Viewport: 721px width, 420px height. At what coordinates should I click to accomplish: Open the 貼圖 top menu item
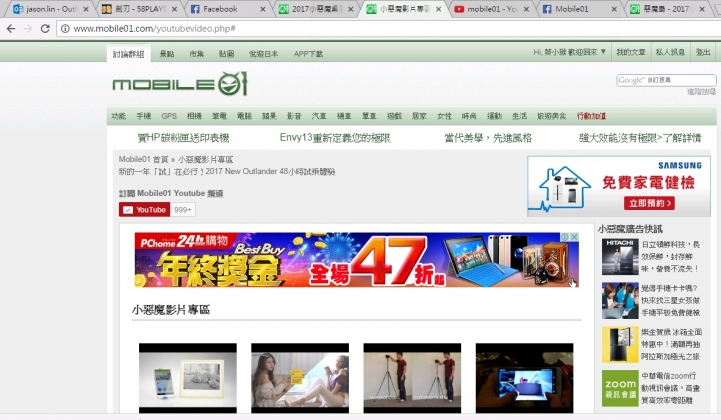point(226,54)
